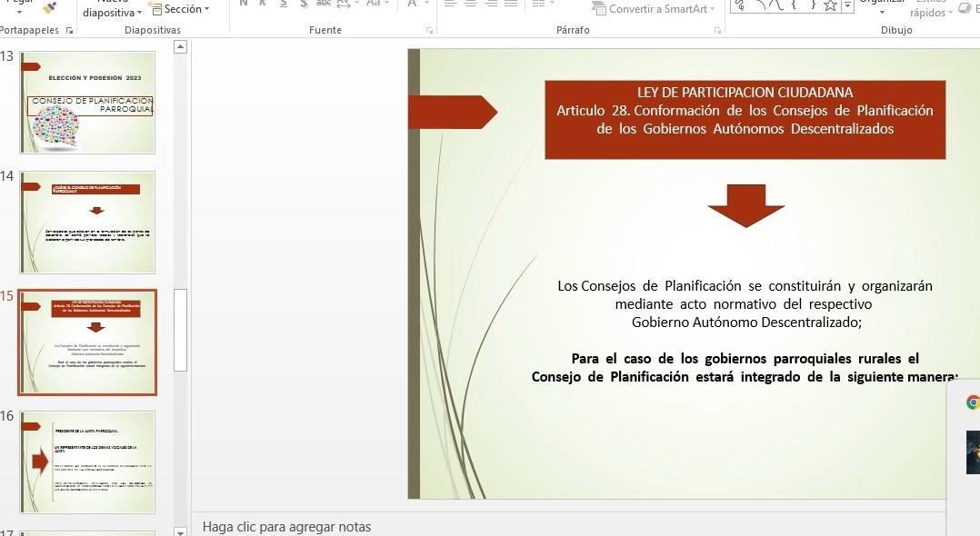Select the Format Painter brush icon
The height and width of the screenshot is (536, 980).
tap(49, 7)
